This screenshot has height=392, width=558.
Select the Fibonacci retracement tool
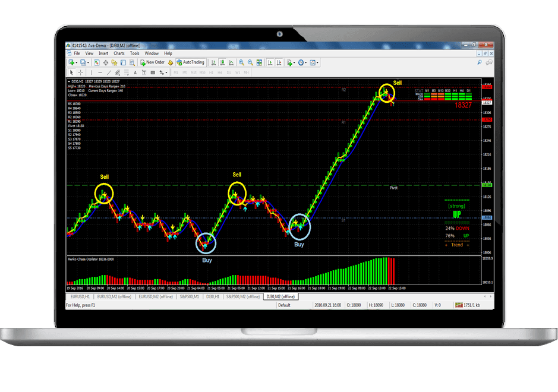pyautogui.click(x=127, y=72)
